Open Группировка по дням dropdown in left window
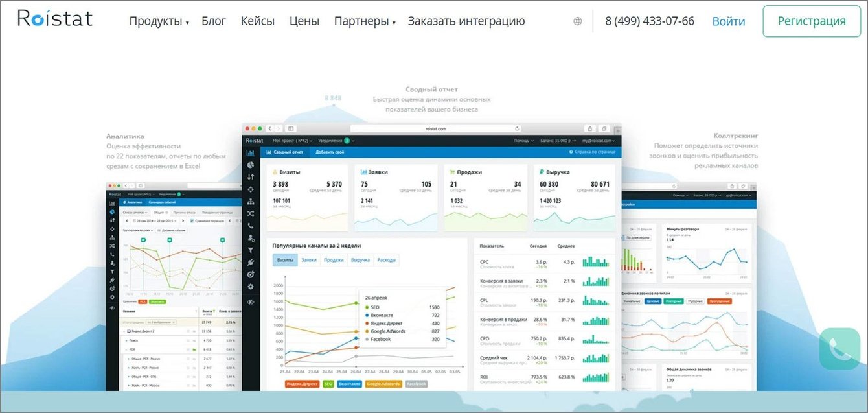 coord(137,230)
